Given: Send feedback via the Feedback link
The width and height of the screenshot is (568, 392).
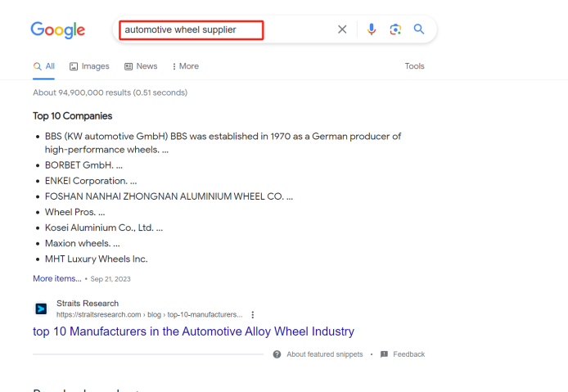Looking at the screenshot, I should point(409,354).
